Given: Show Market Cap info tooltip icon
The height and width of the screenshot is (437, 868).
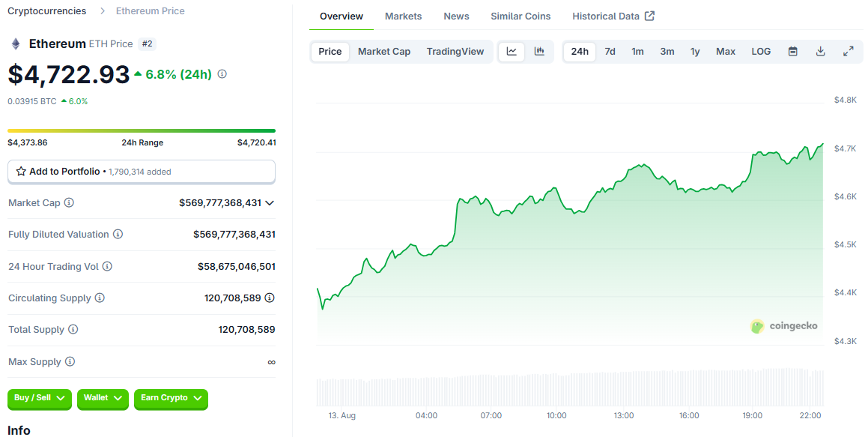Looking at the screenshot, I should (x=69, y=202).
